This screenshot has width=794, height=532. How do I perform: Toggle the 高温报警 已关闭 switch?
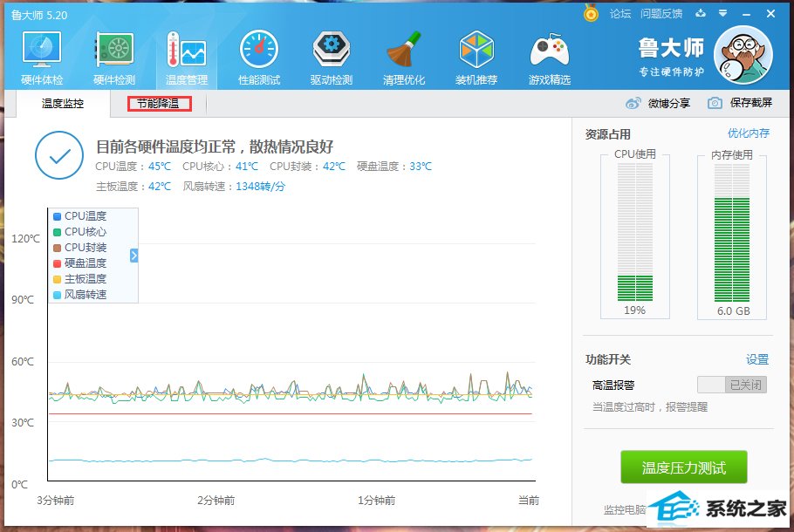point(732,385)
